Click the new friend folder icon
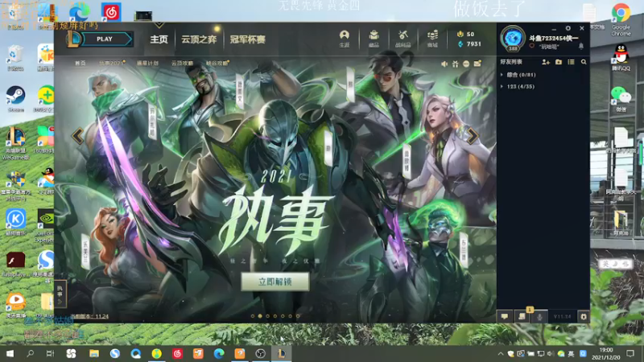This screenshot has height=362, width=644. pos(559,62)
